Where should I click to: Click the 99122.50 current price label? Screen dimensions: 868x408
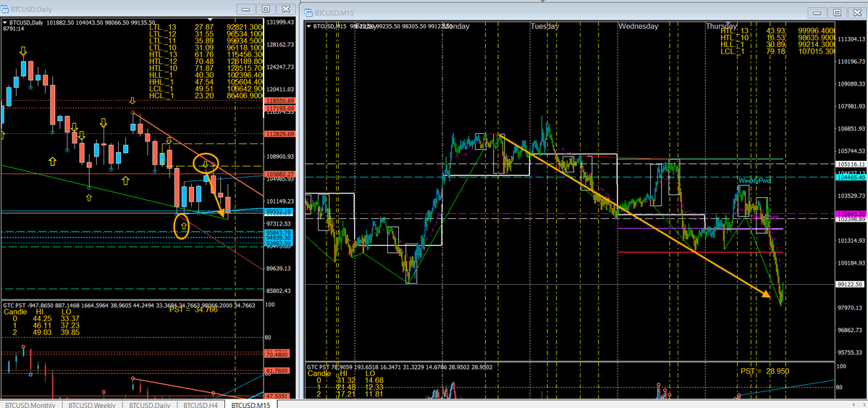coord(851,284)
